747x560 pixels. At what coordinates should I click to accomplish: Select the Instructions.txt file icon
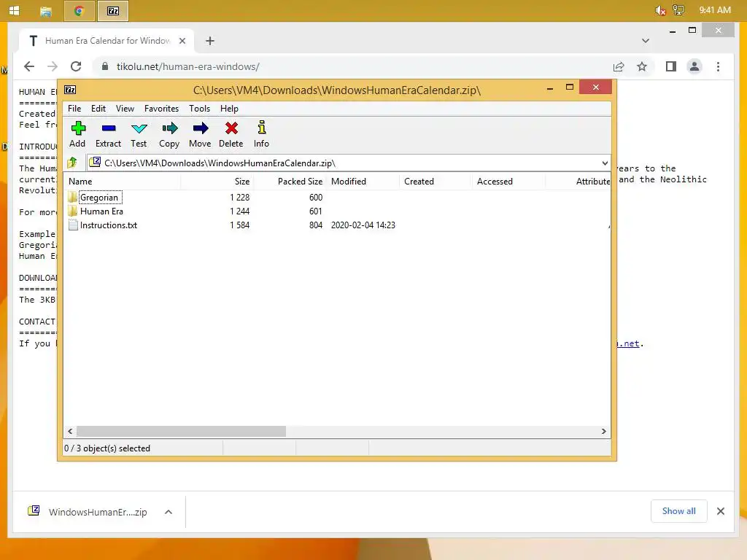73,225
